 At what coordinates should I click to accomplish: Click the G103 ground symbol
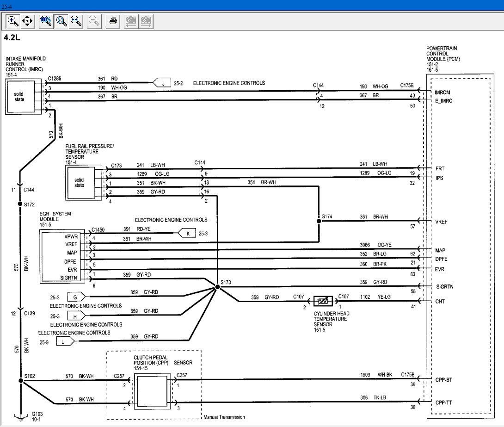pos(20,417)
